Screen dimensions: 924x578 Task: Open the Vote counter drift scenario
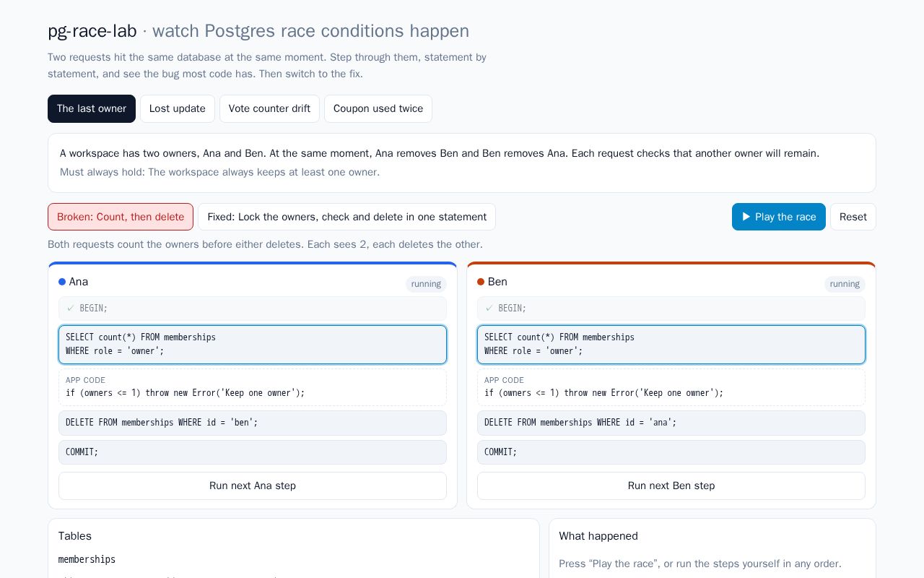tap(269, 108)
